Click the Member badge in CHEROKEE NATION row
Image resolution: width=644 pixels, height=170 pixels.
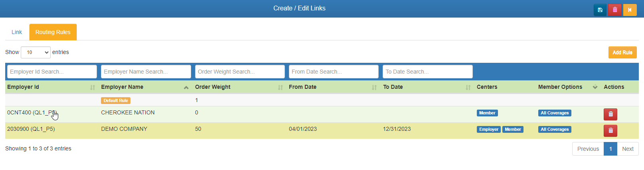[x=487, y=113]
